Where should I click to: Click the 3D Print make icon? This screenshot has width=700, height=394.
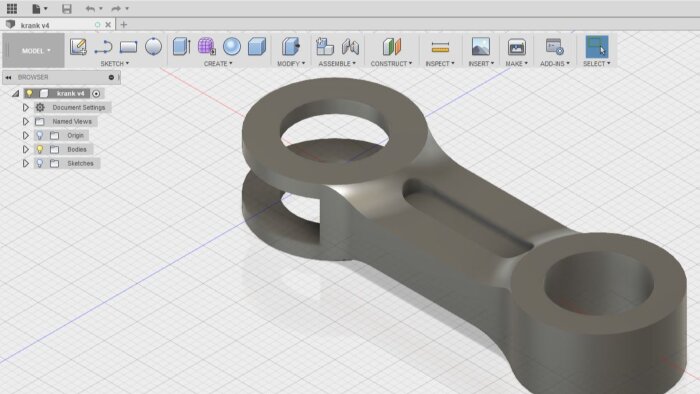tap(517, 47)
